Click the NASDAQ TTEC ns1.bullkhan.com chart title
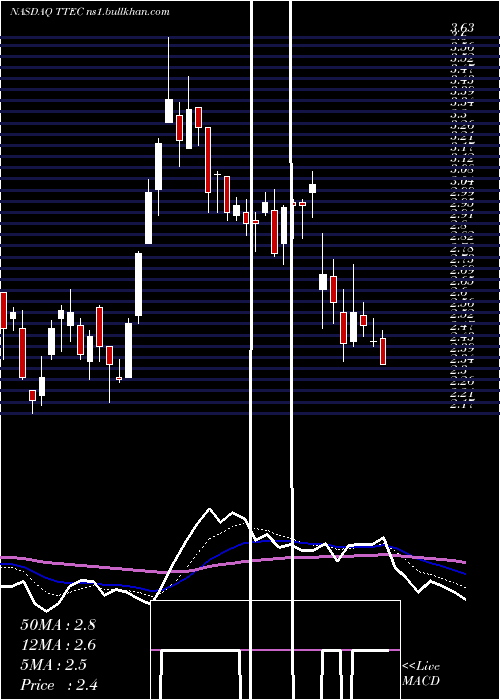The image size is (500, 700). point(90,11)
